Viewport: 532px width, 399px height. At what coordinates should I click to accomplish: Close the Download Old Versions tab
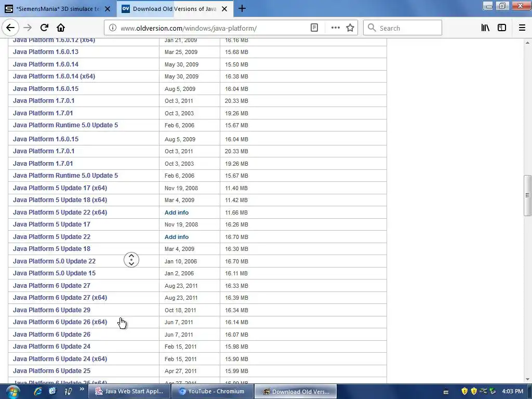[x=224, y=9]
